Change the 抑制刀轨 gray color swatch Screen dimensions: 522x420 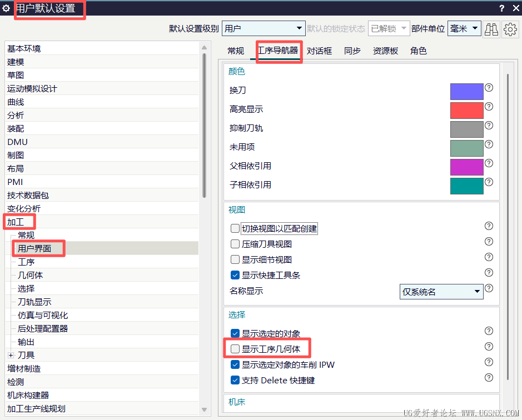(x=467, y=129)
